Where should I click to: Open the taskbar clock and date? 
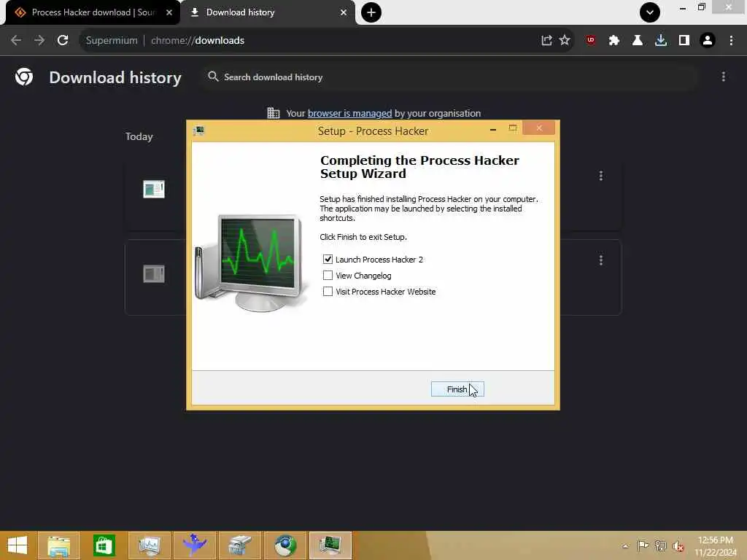coord(715,546)
